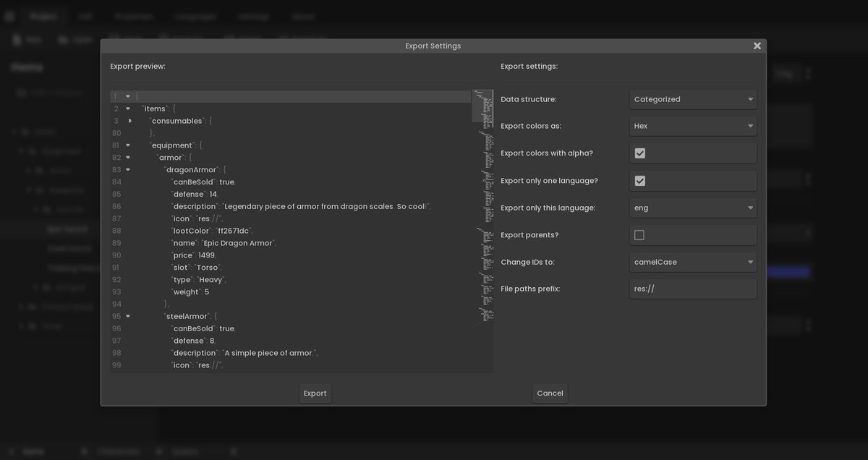The height and width of the screenshot is (460, 868).
Task: Click the "Export Settings" dialog title
Action: (x=433, y=46)
